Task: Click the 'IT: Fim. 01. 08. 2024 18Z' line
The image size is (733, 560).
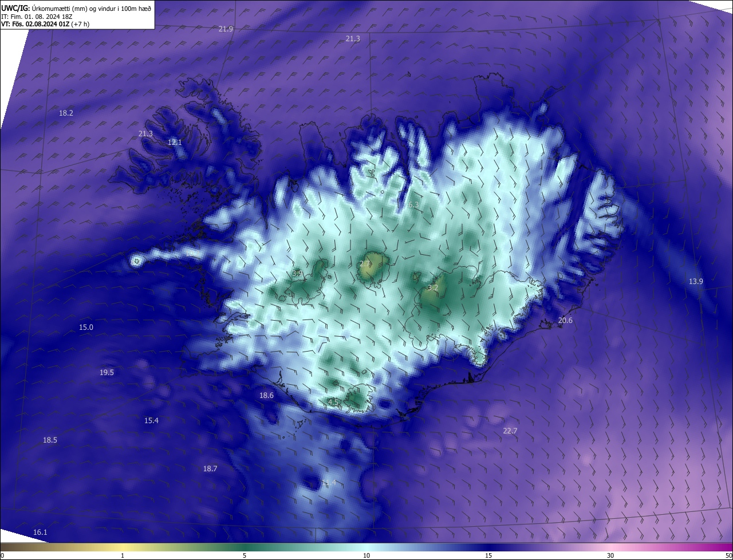Action: pos(37,16)
